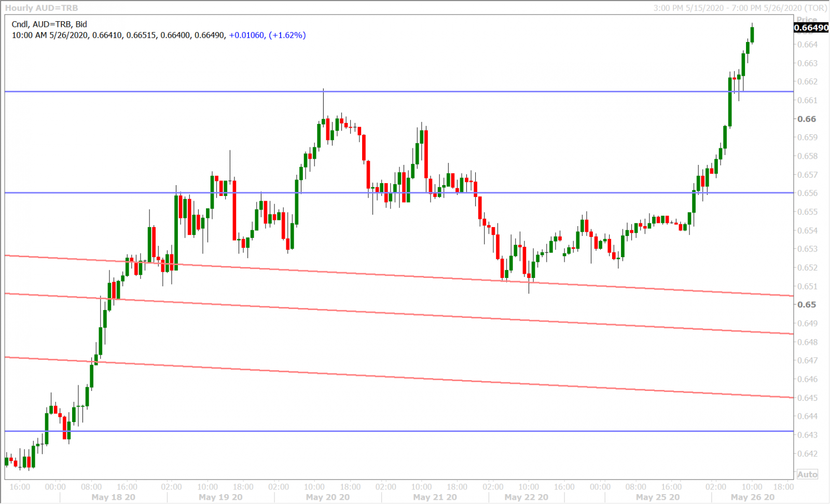
Task: Click the 0.662 price axis label
Action: pos(808,81)
